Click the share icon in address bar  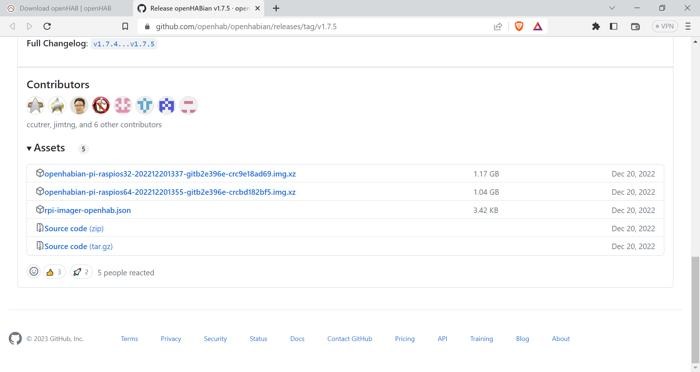(498, 27)
